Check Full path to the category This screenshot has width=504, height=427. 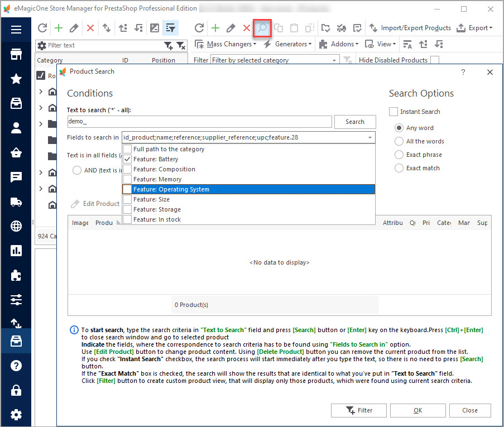127,149
